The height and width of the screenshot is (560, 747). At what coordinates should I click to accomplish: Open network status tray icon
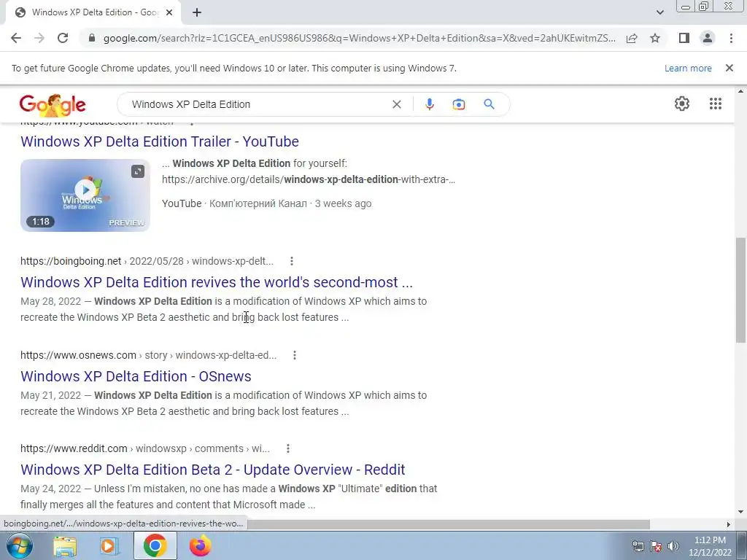(x=638, y=546)
